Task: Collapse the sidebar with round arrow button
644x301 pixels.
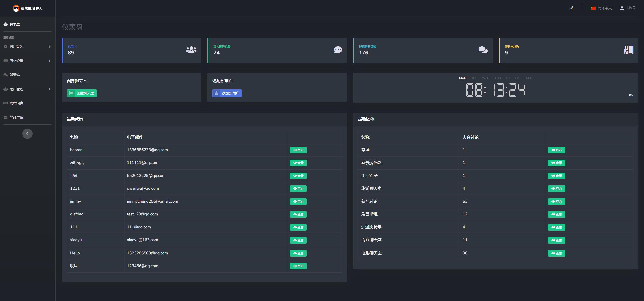Action: coord(27,133)
